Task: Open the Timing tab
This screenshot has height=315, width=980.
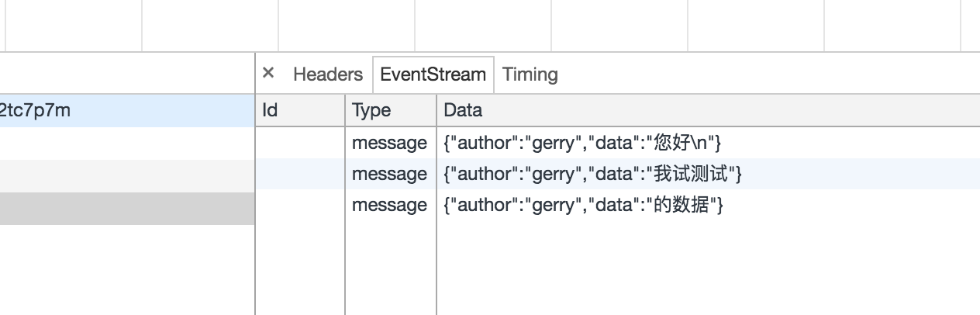Action: [x=530, y=74]
